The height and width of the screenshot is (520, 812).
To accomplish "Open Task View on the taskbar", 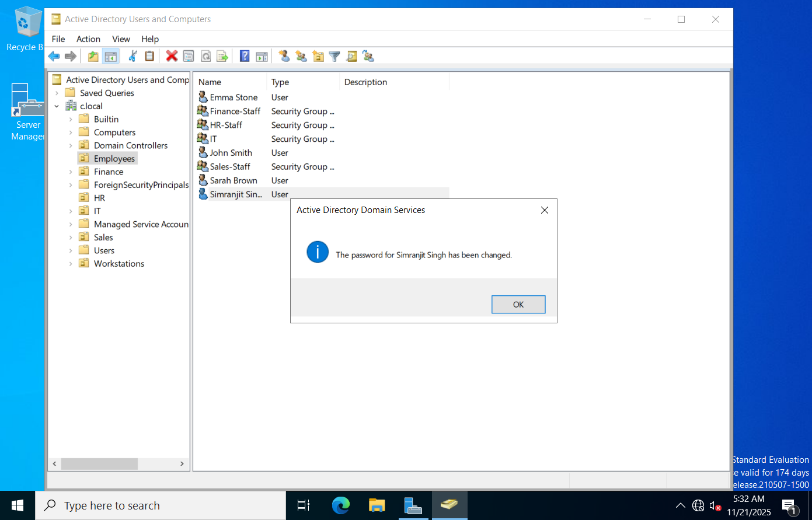I will [x=304, y=505].
